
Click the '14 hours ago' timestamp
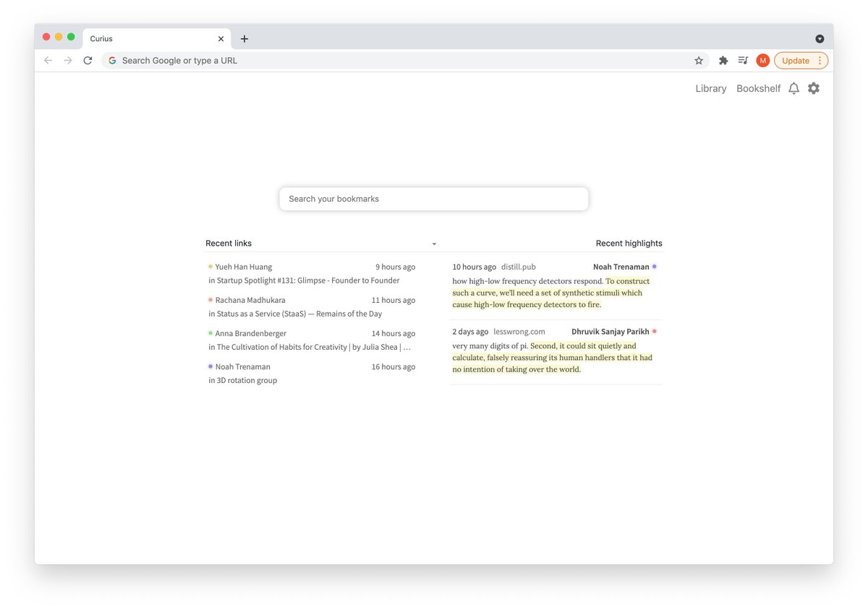point(393,333)
